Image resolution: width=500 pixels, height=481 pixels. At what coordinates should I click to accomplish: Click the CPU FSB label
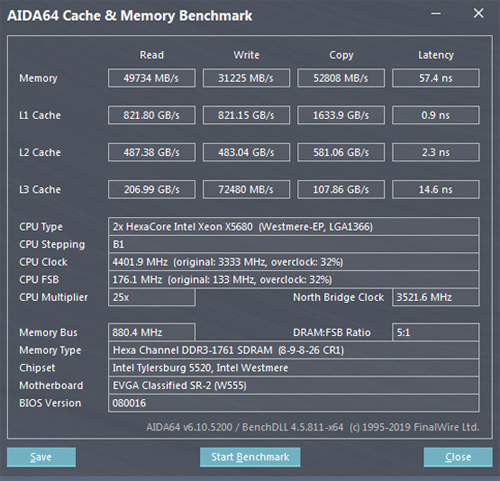pos(39,280)
